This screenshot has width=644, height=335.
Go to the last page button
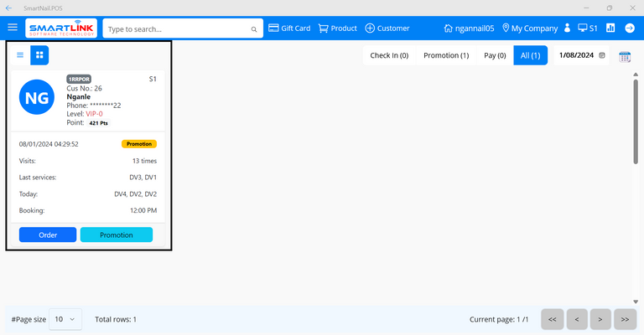click(625, 319)
